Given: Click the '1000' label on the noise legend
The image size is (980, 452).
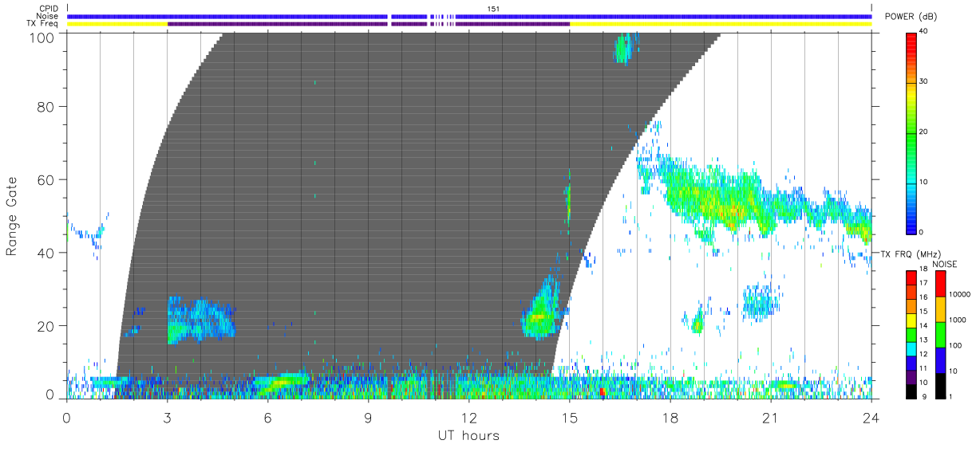Looking at the screenshot, I should tap(957, 320).
